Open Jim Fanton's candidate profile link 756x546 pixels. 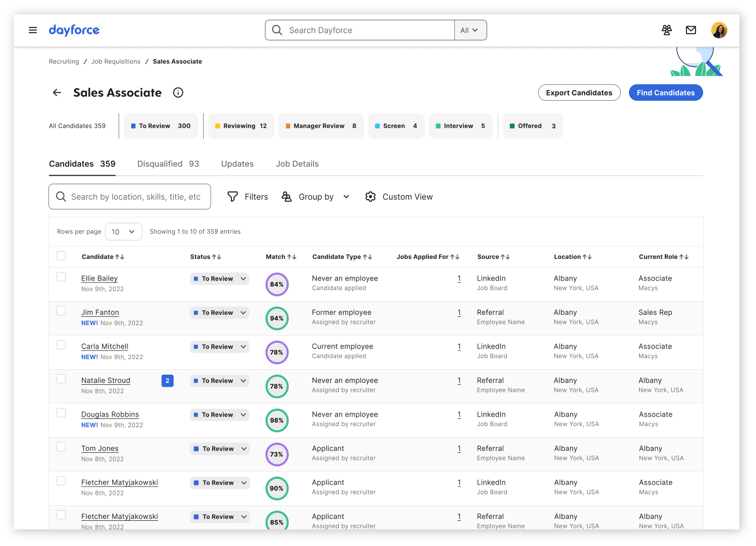pyautogui.click(x=100, y=313)
